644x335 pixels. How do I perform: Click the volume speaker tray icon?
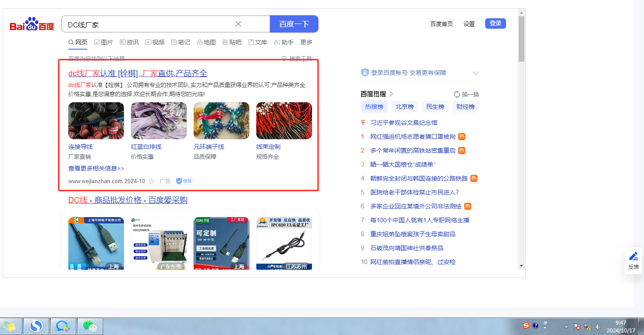click(x=598, y=326)
